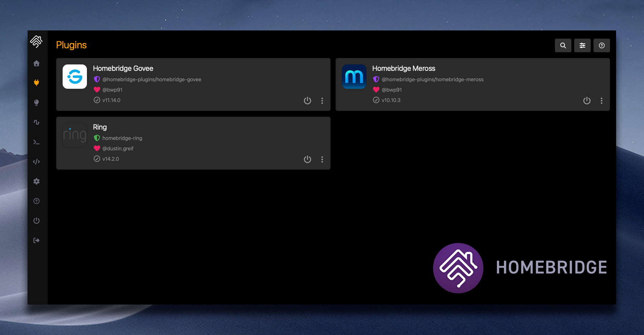Click the Meross plugin logo
The image size is (644, 335).
[354, 77]
